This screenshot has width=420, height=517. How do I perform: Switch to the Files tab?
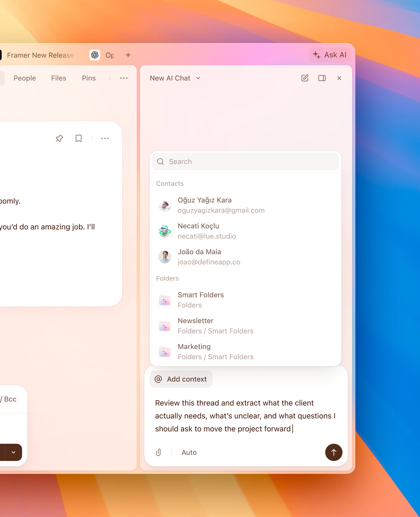[x=59, y=78]
